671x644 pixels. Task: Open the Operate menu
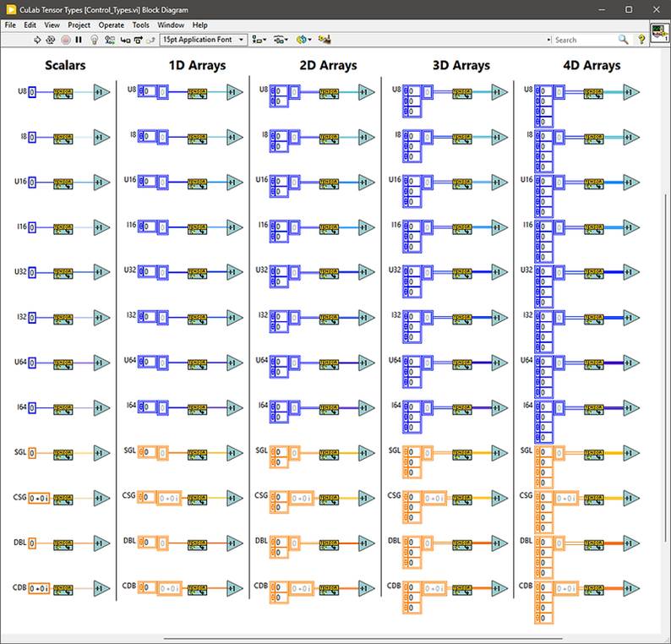coord(112,25)
